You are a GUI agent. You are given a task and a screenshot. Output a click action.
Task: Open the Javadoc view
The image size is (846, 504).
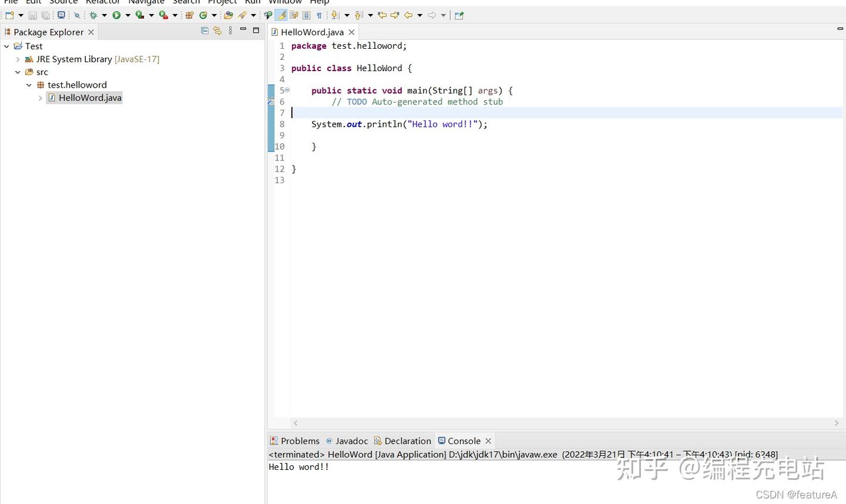[x=351, y=441]
